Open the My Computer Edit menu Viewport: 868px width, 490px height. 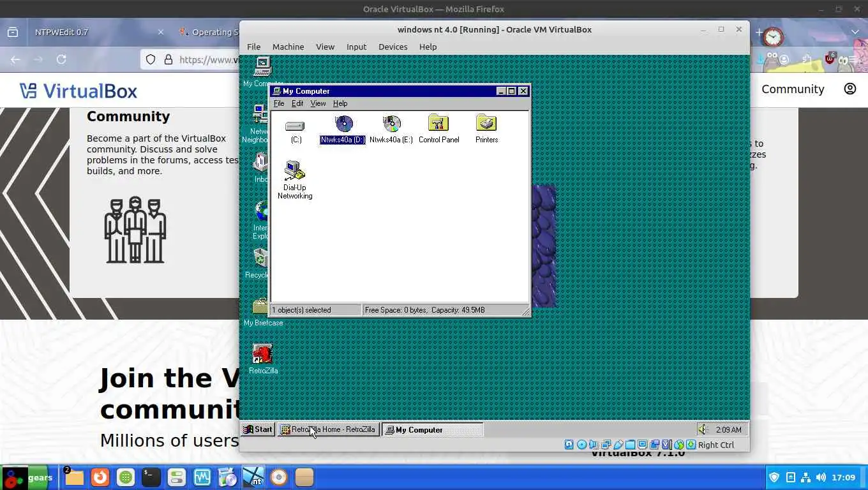[x=297, y=103]
